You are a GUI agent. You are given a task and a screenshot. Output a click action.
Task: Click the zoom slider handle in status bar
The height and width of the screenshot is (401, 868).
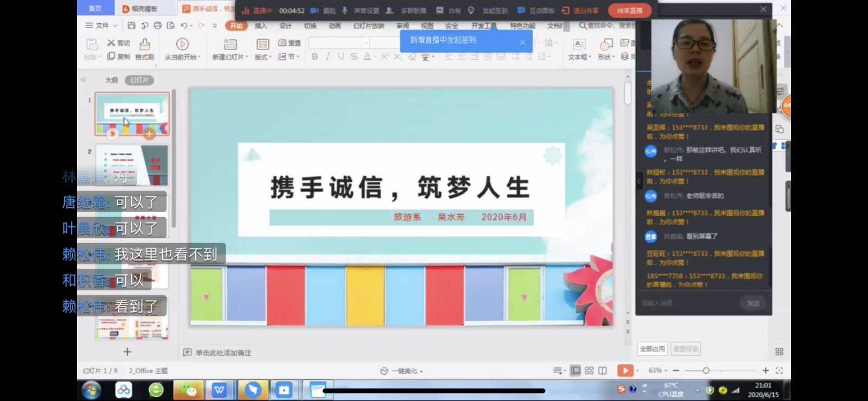[x=706, y=371]
